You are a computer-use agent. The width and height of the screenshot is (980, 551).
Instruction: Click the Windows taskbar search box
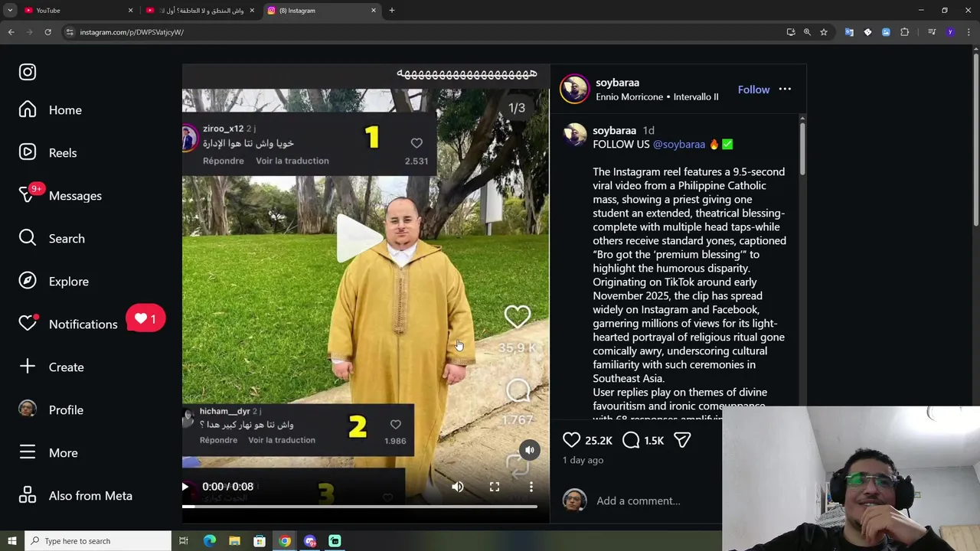(x=98, y=541)
